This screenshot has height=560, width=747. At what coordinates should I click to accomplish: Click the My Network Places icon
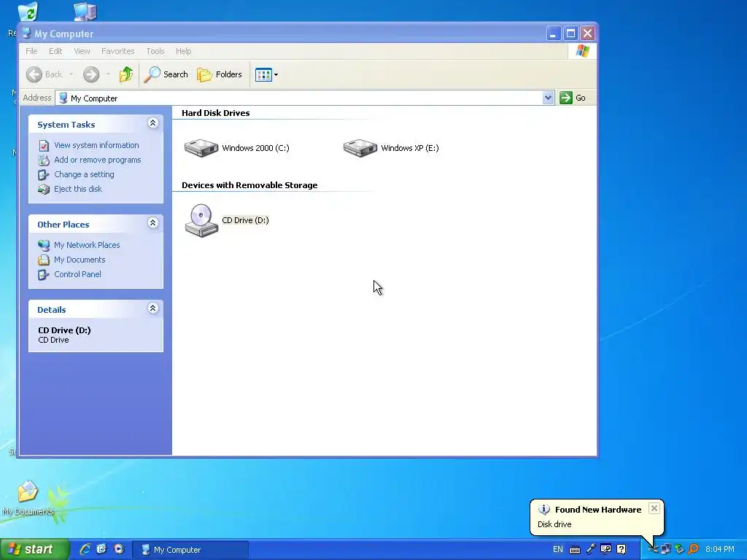(44, 245)
